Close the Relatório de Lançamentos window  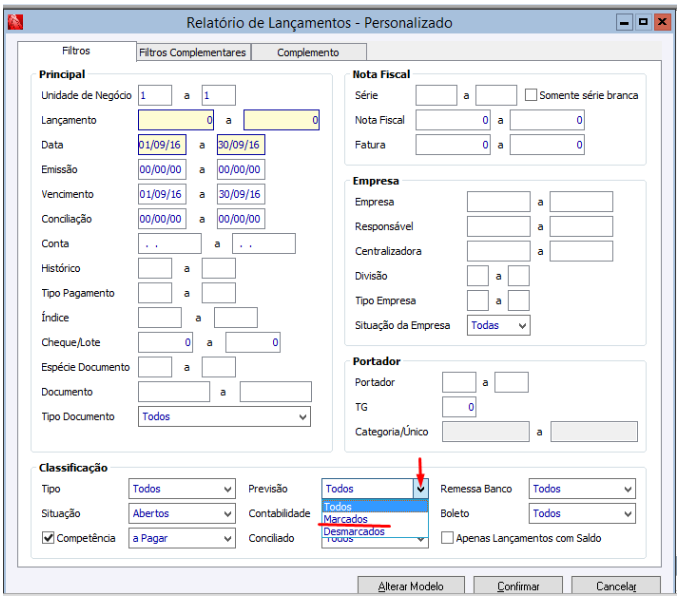[662, 22]
